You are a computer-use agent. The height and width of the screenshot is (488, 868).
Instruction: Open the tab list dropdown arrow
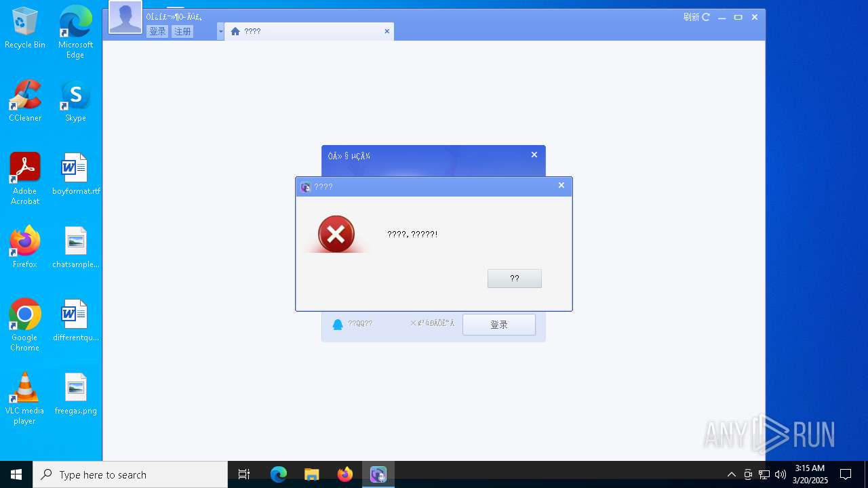point(220,31)
